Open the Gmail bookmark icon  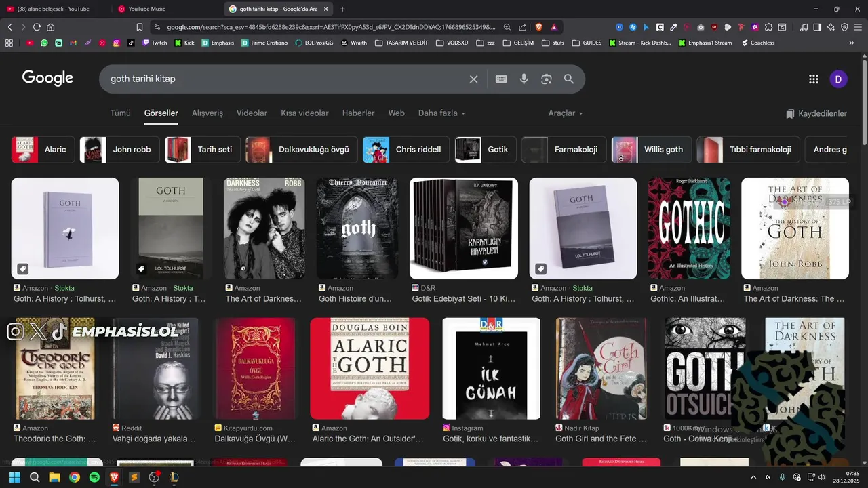[x=73, y=43]
